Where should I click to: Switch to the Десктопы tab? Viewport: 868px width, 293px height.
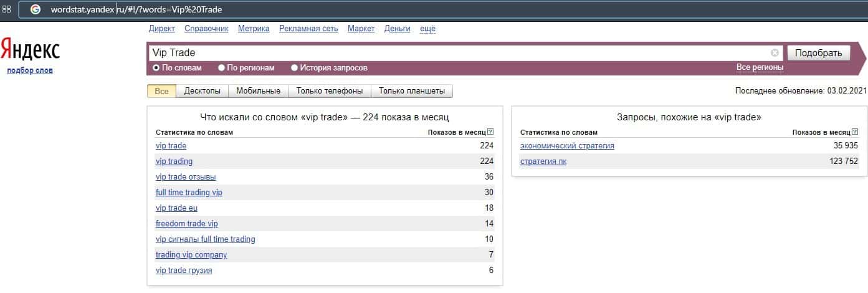203,91
